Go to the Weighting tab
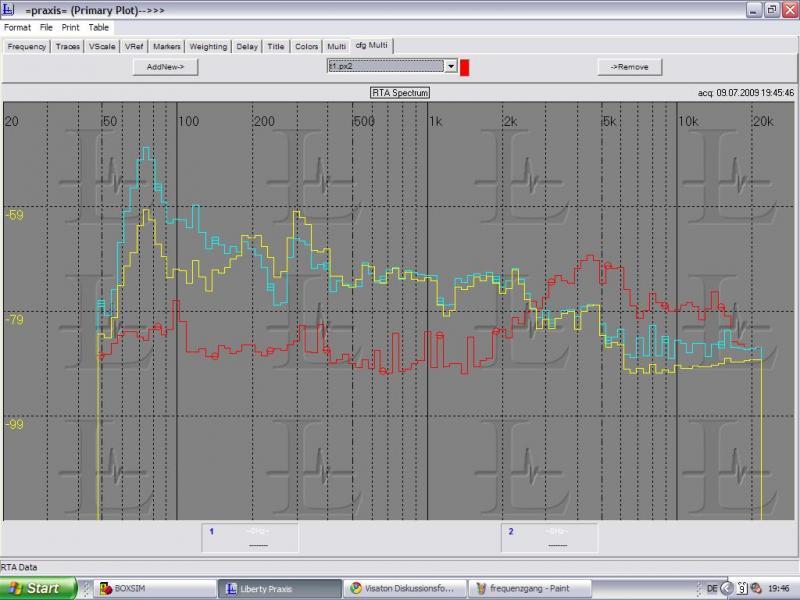The height and width of the screenshot is (600, 800). [x=208, y=46]
